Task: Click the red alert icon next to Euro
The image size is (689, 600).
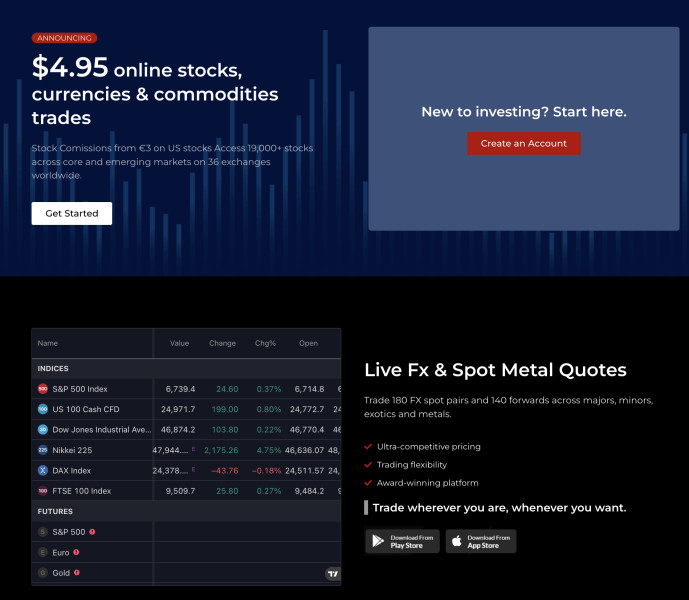Action: pyautogui.click(x=76, y=552)
